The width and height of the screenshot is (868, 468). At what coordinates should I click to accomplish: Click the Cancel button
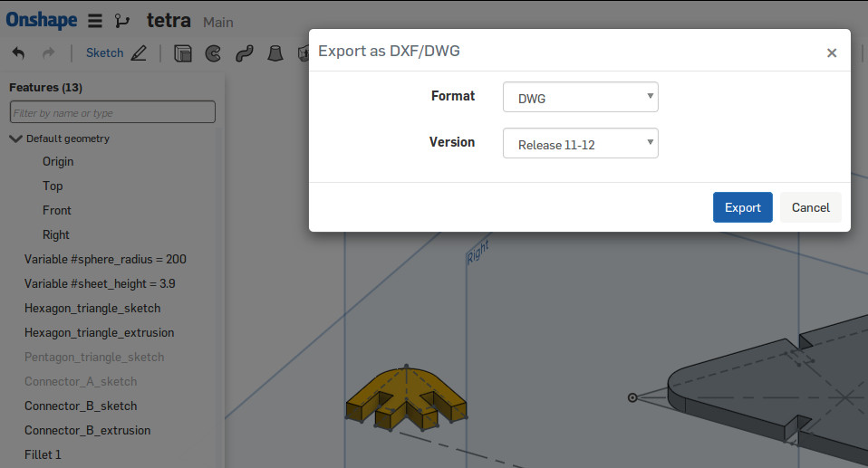tap(810, 207)
